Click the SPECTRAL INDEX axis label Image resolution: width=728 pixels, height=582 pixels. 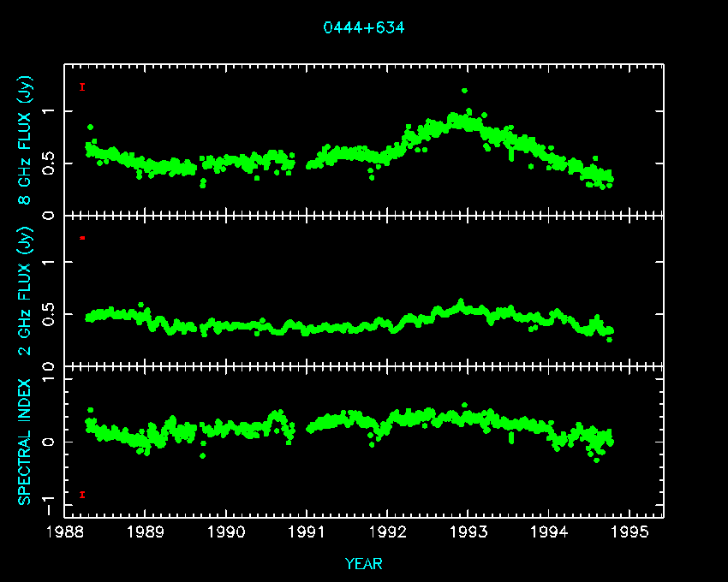pos(26,441)
